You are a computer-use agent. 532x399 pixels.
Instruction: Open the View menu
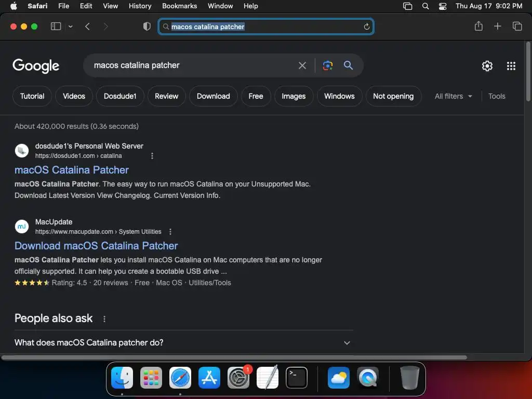coord(110,6)
